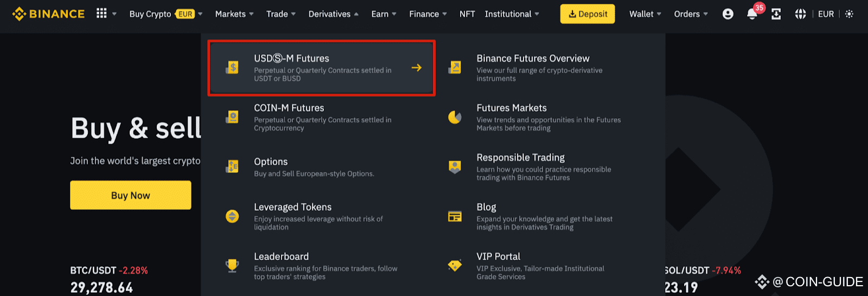Image resolution: width=868 pixels, height=296 pixels.
Task: Click the yellow Buy Now button
Action: (131, 195)
